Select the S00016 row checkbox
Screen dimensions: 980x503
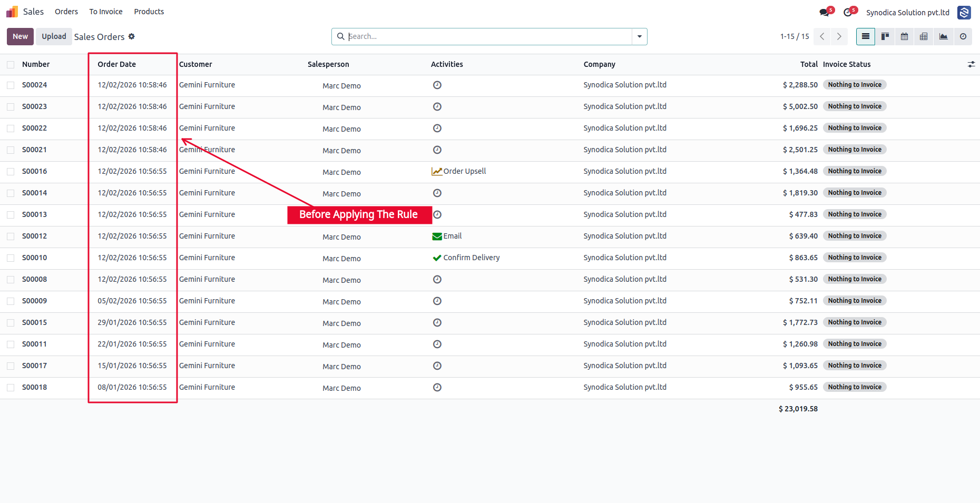11,172
